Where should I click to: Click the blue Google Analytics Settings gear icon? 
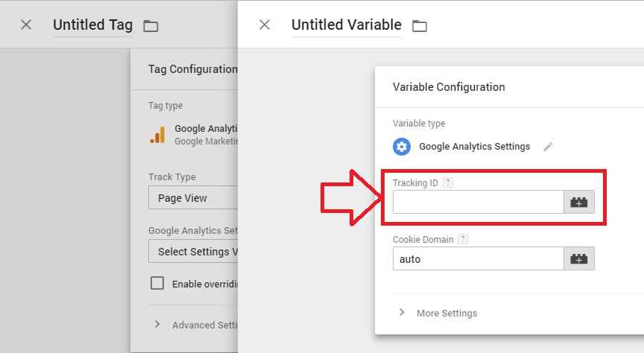402,147
